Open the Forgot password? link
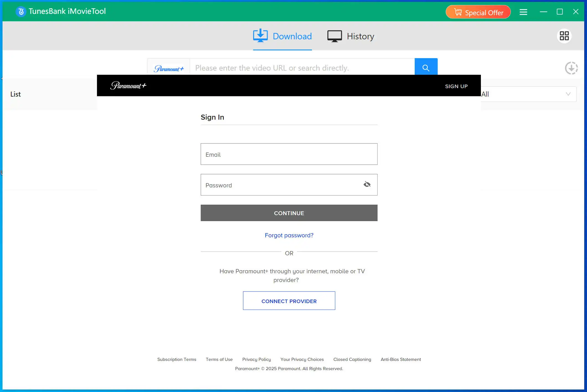587x392 pixels. click(289, 235)
